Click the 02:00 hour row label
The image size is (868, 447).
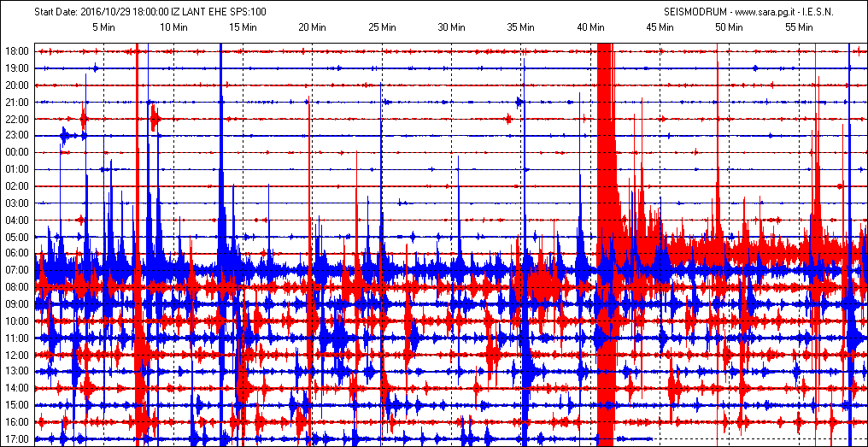(x=16, y=186)
